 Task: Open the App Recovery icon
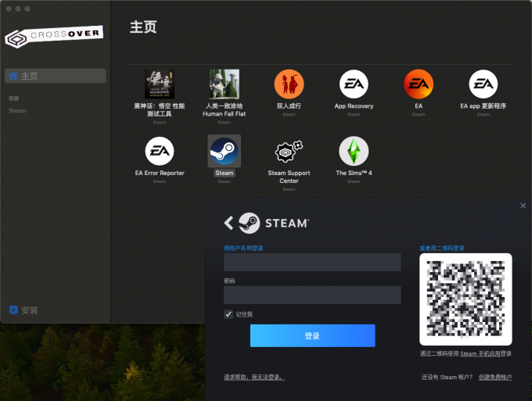(x=354, y=84)
